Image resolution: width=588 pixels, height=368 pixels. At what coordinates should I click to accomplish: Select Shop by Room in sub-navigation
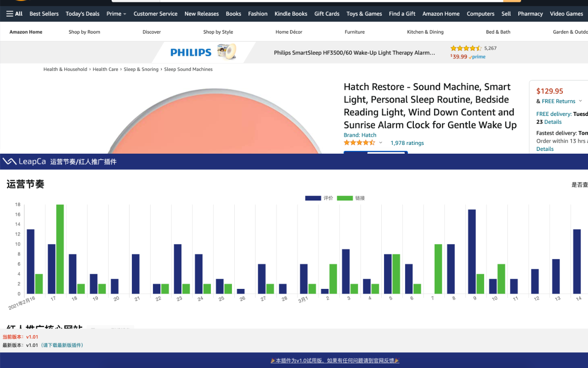(x=84, y=32)
